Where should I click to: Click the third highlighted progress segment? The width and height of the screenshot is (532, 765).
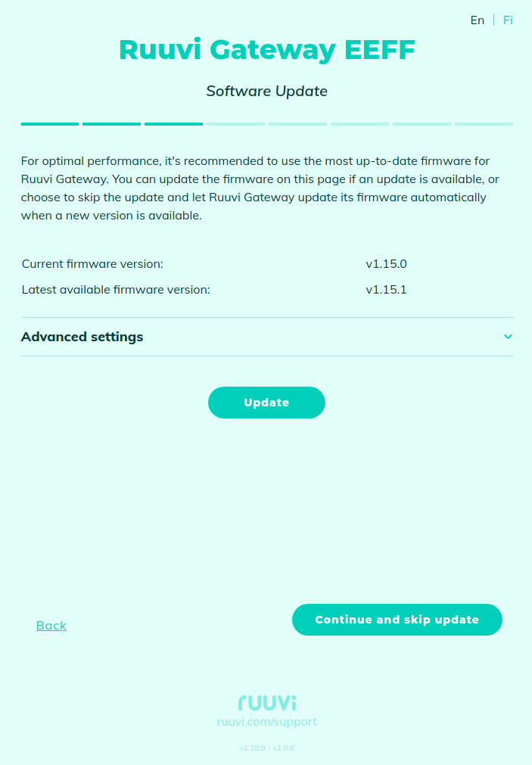[173, 123]
